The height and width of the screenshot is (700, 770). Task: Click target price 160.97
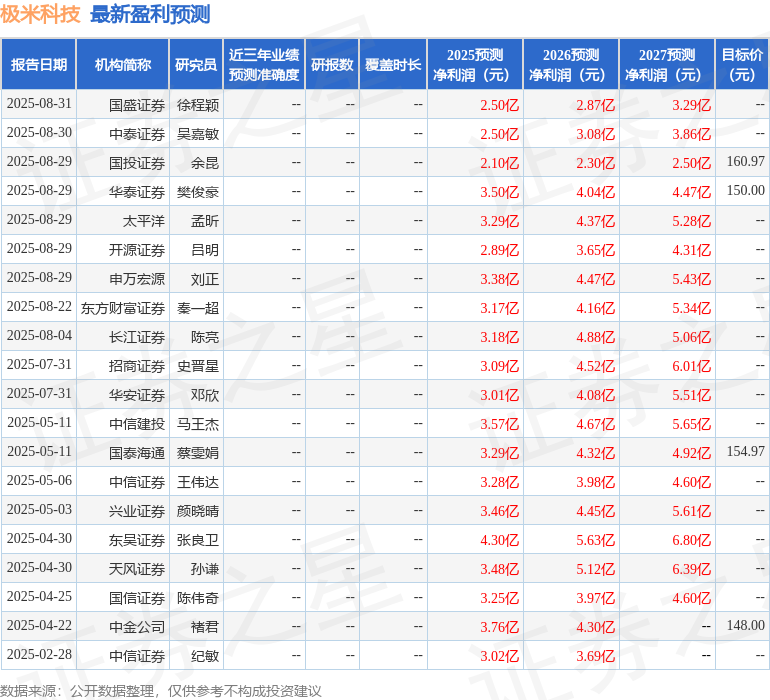click(x=745, y=161)
